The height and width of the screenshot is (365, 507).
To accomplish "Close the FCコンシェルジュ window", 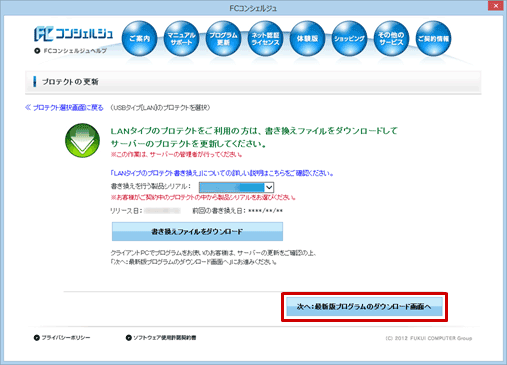I will [496, 6].
